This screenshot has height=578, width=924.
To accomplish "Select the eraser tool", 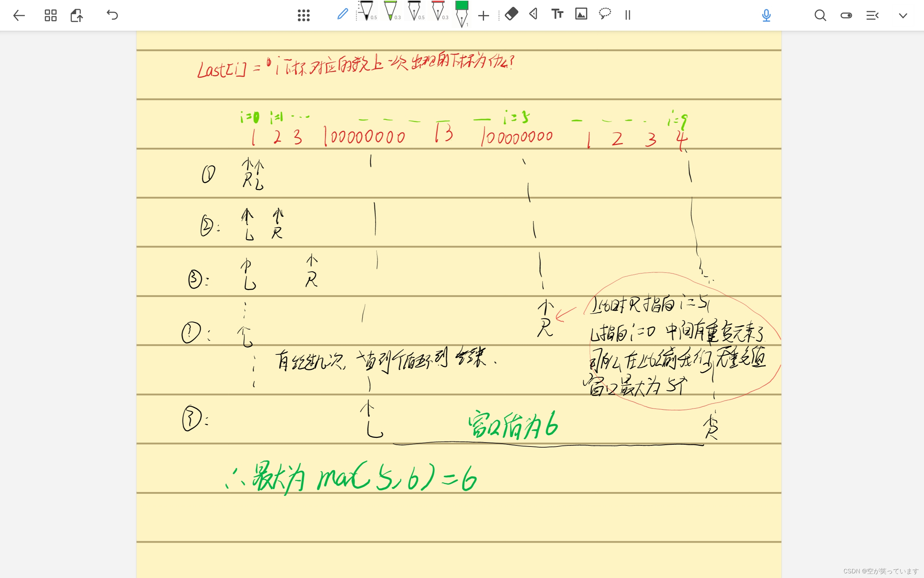I will tap(511, 14).
